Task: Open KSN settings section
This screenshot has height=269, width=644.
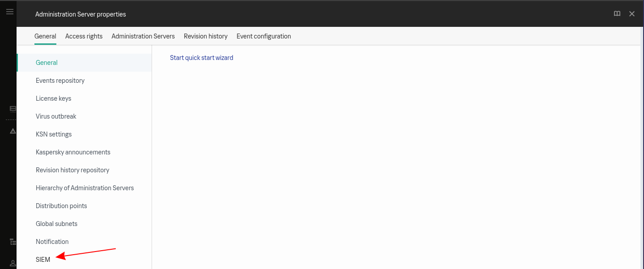Action: 54,134
